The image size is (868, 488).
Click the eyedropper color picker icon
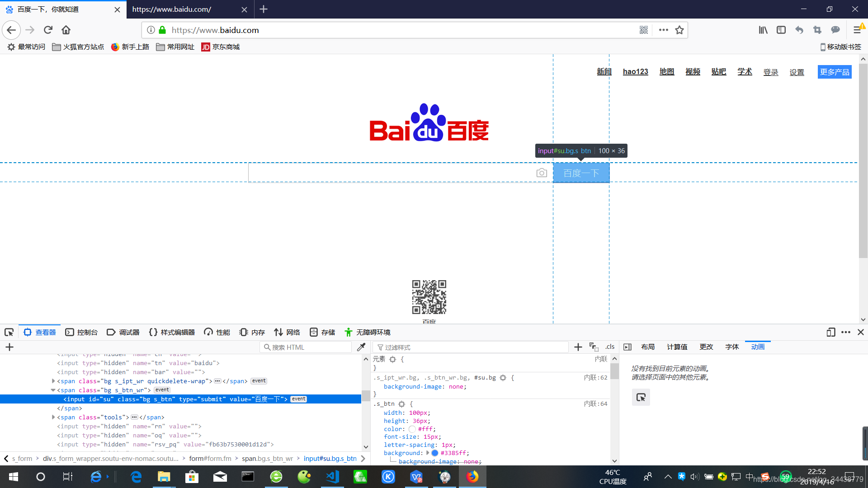[x=361, y=347]
